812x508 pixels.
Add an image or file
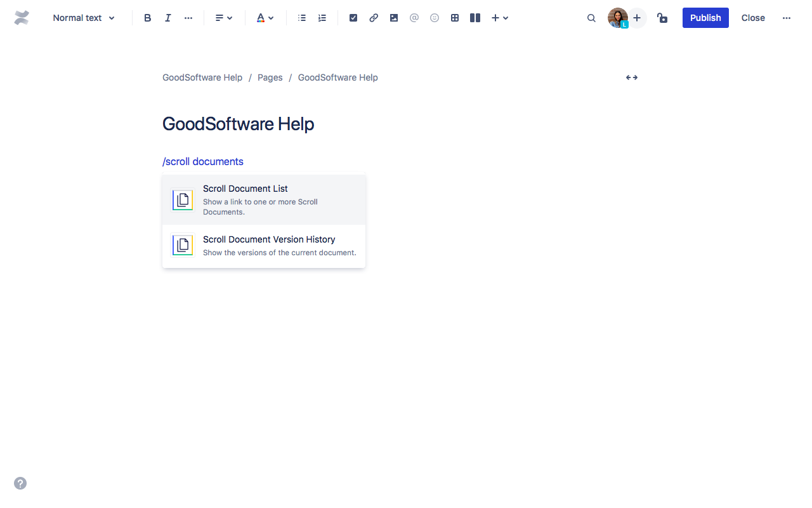[394, 18]
